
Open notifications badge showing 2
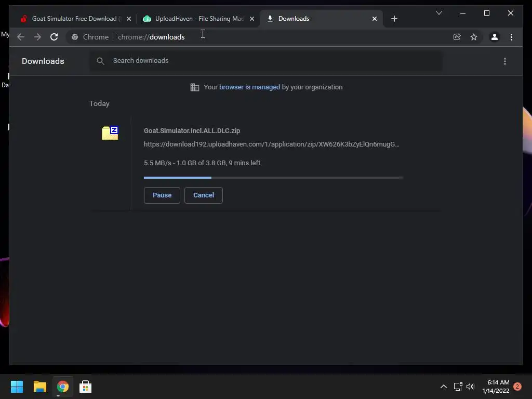[517, 387]
